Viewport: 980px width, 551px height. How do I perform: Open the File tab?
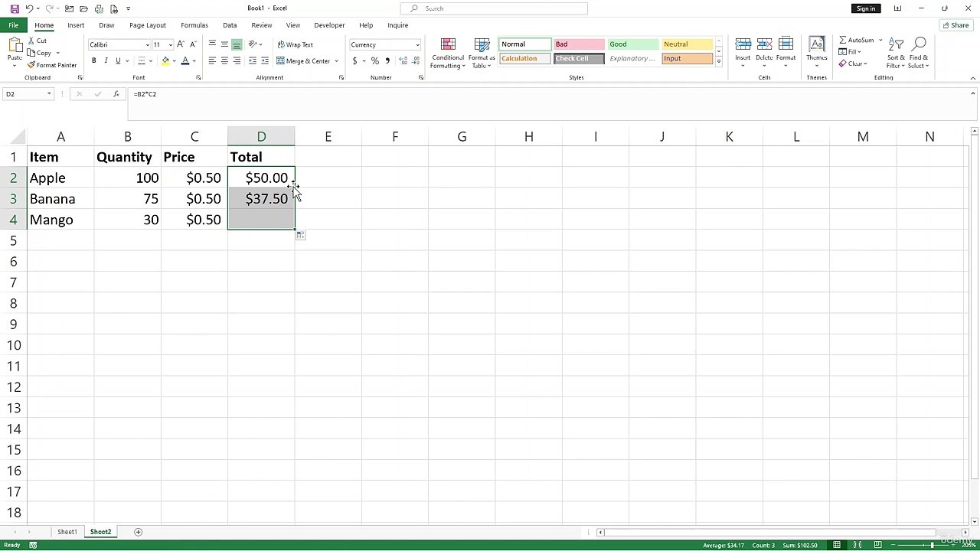13,25
